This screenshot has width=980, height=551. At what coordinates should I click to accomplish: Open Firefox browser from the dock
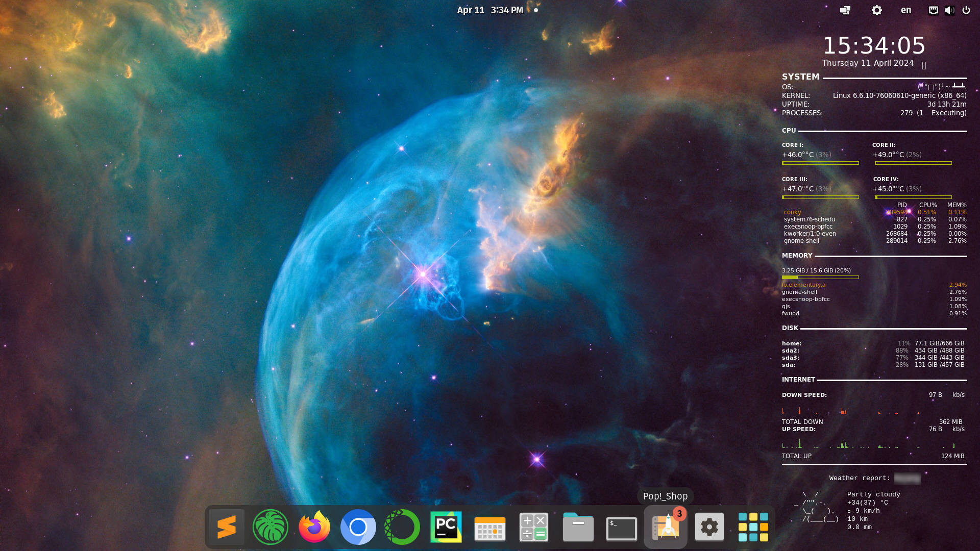click(314, 527)
